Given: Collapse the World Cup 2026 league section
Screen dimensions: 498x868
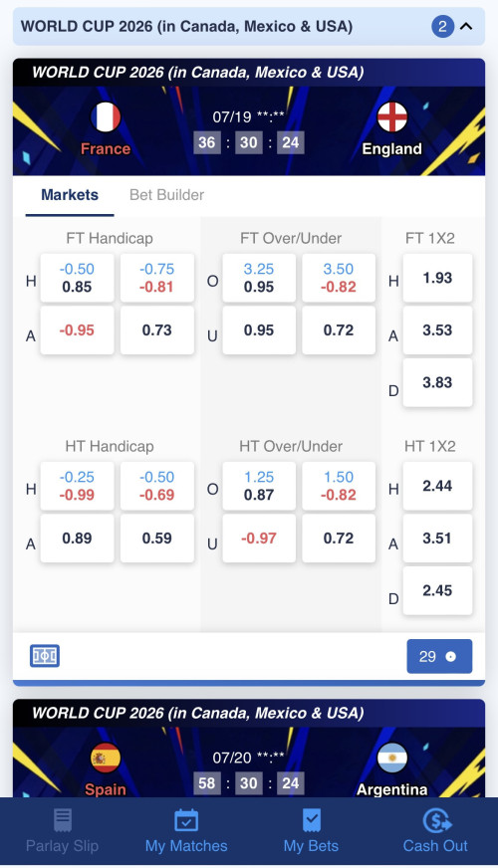Looking at the screenshot, I should tap(466, 26).
